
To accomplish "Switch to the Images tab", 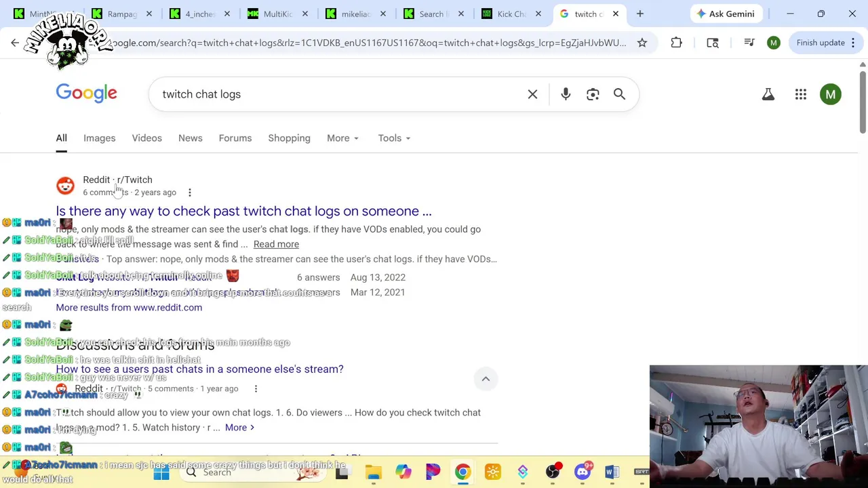I will pos(99,138).
